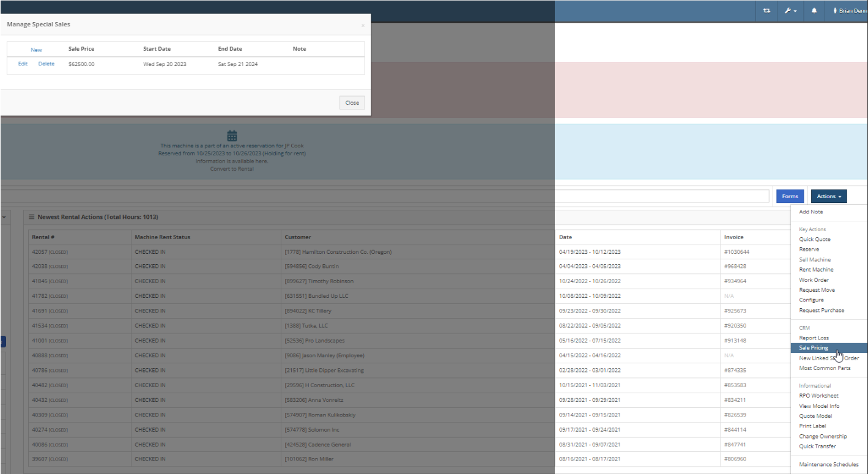The width and height of the screenshot is (868, 474).
Task: Click customer Cody Buntin
Action: pyautogui.click(x=311, y=267)
